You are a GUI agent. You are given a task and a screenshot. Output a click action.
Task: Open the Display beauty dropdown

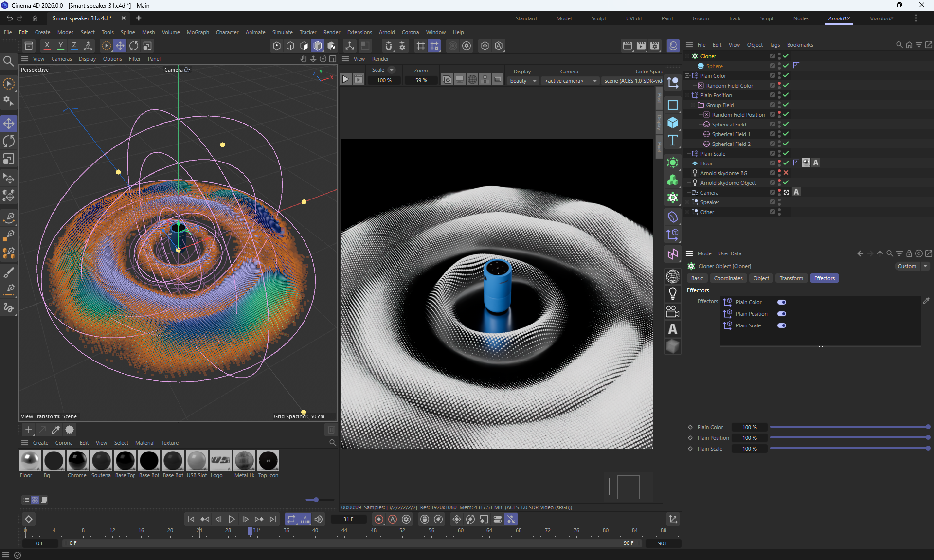[523, 81]
